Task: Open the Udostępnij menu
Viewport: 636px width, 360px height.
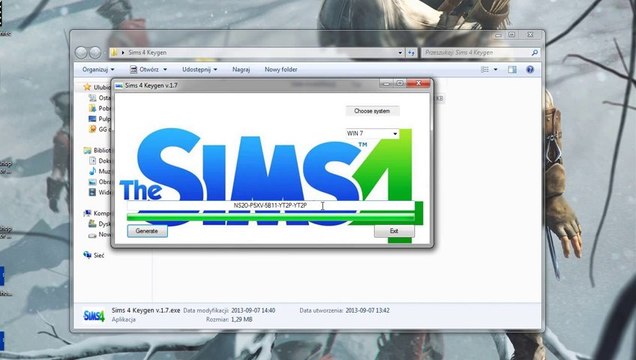Action: point(200,69)
